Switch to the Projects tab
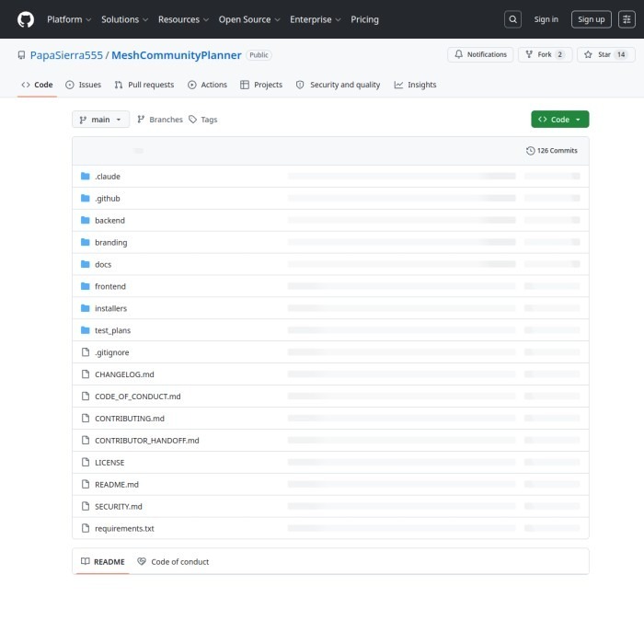The height and width of the screenshot is (644, 644). 261,85
